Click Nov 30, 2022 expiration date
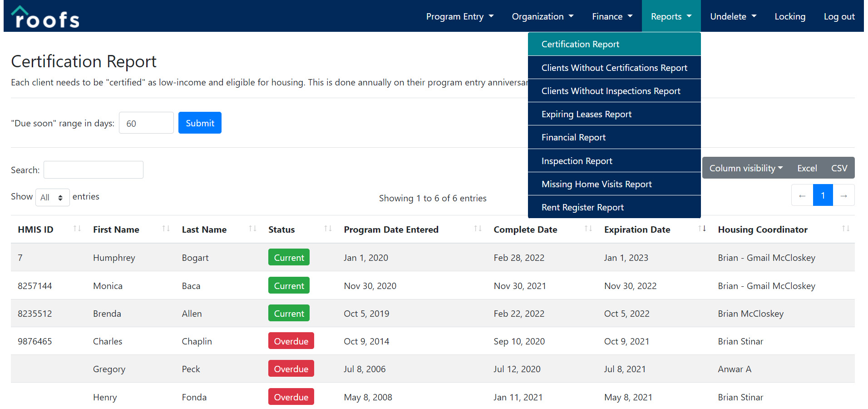868x409 pixels. [630, 286]
